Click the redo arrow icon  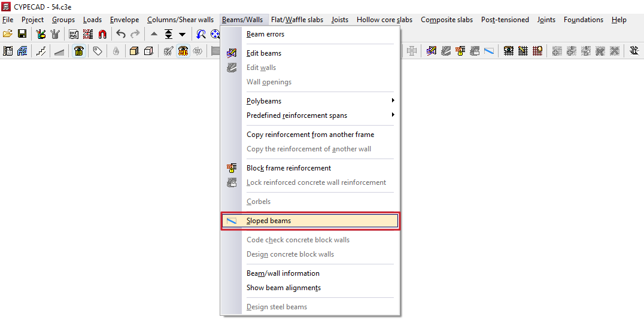[x=135, y=34]
